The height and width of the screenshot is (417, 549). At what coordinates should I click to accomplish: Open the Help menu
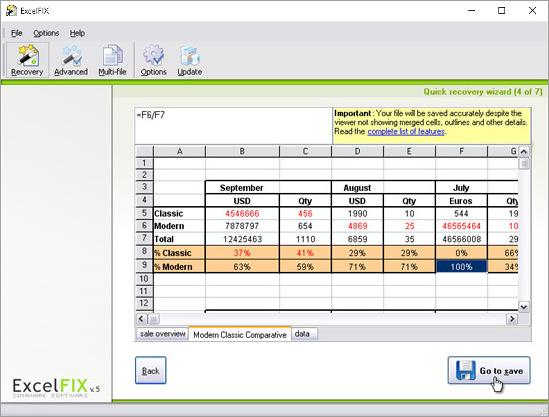click(77, 33)
